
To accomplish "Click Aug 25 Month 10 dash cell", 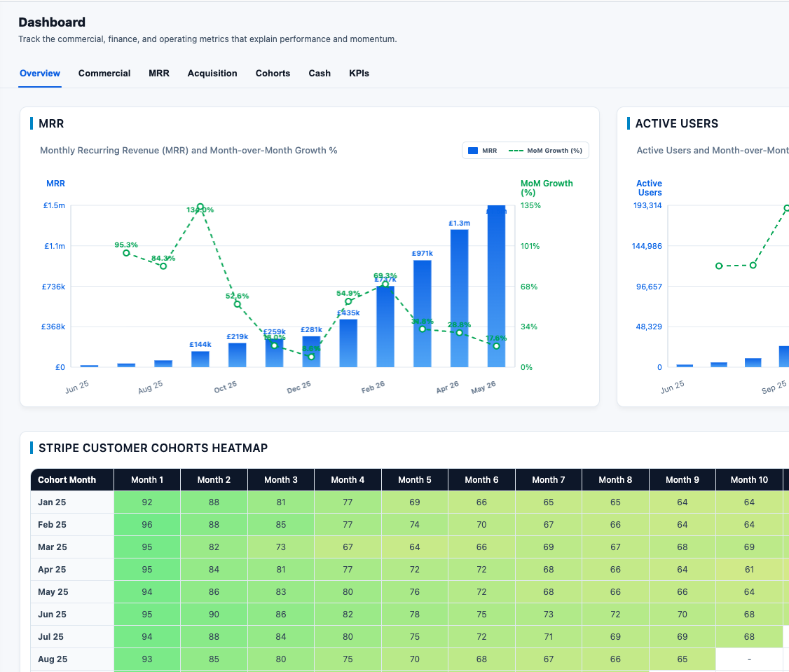I will click(749, 659).
